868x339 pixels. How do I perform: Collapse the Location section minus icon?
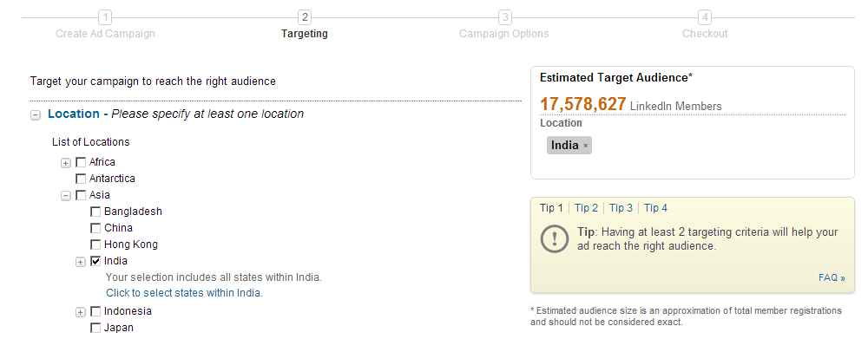36,115
